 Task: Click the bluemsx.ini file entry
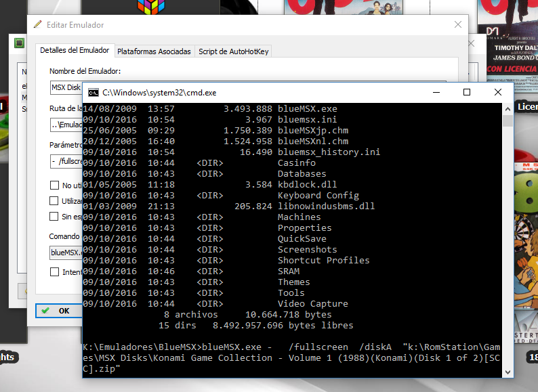click(x=307, y=120)
